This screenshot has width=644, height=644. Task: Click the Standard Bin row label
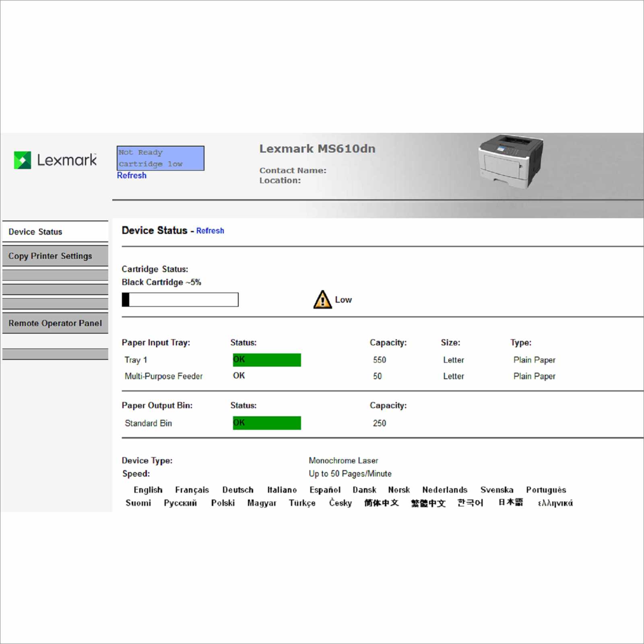tap(148, 423)
